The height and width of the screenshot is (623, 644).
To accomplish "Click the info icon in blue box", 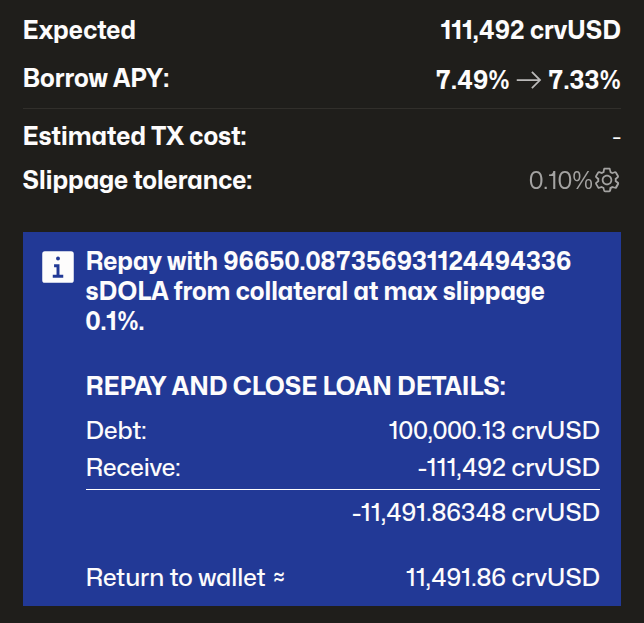I will click(x=58, y=267).
